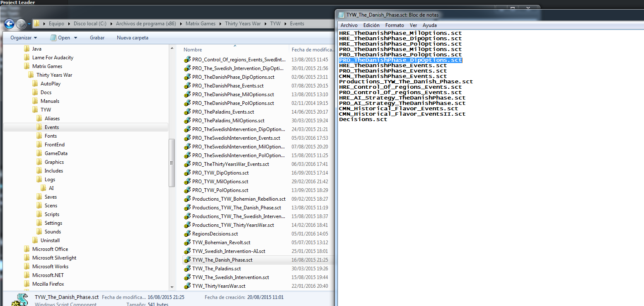Click the PRO_TYW_DipOptions.sct file icon
The image size is (644, 306).
point(187,173)
